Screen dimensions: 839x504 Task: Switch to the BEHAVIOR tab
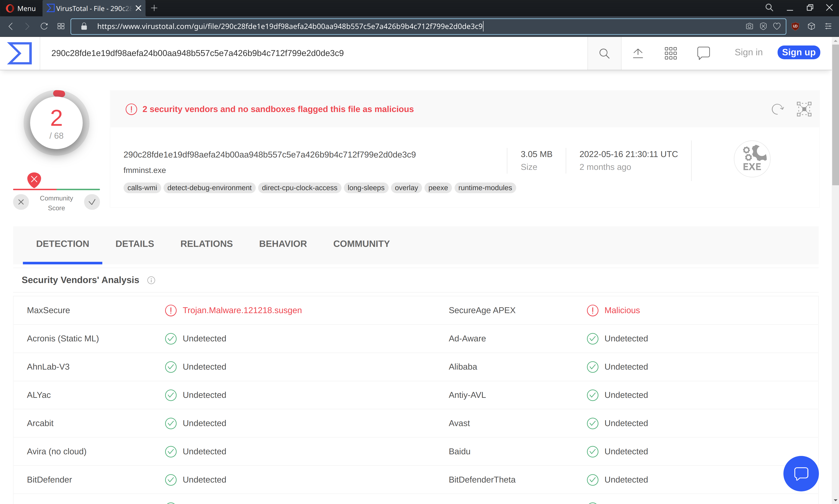283,244
